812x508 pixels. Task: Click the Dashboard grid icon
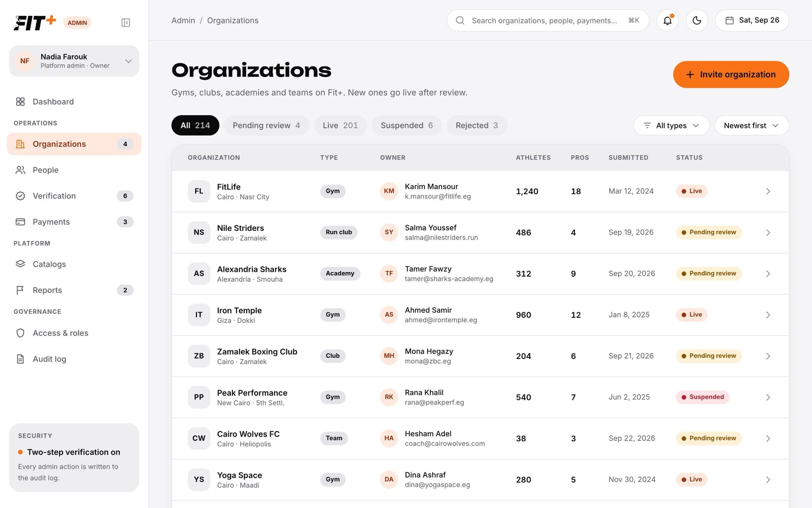click(x=20, y=102)
